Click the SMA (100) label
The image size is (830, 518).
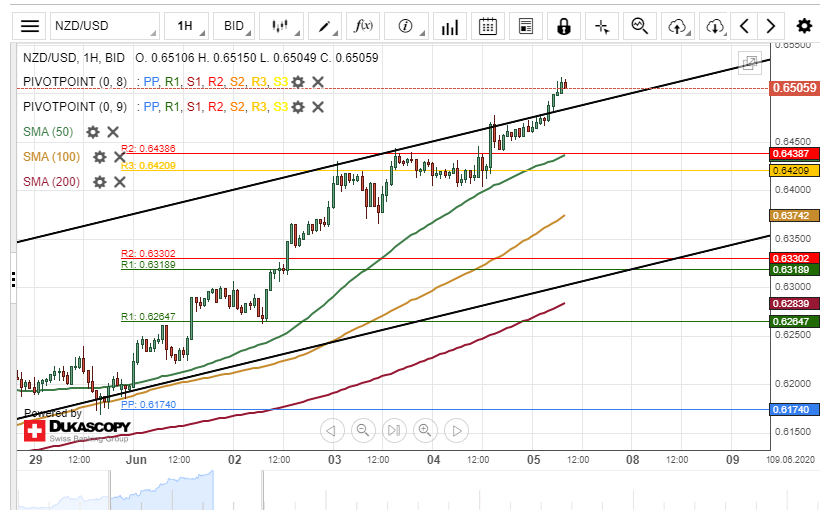[51, 157]
